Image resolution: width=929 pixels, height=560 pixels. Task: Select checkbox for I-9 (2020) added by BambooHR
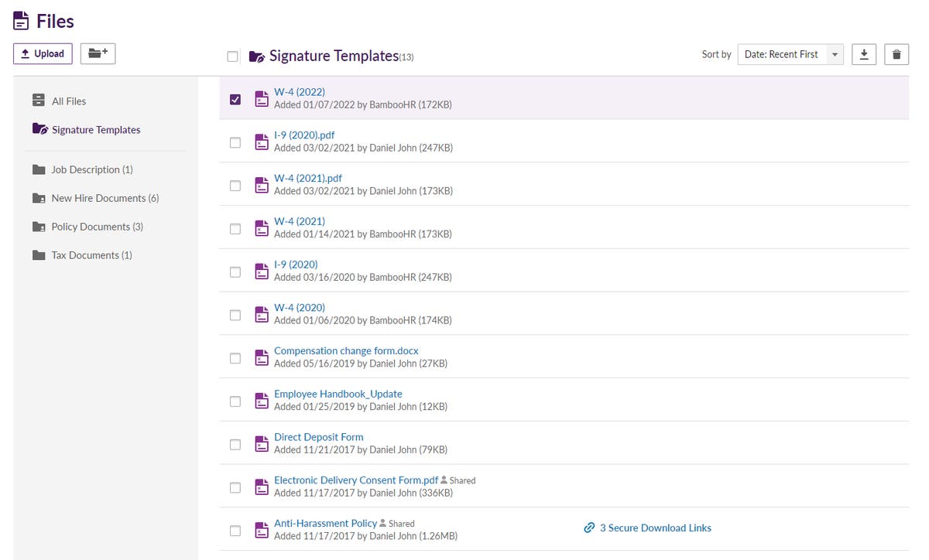235,272
